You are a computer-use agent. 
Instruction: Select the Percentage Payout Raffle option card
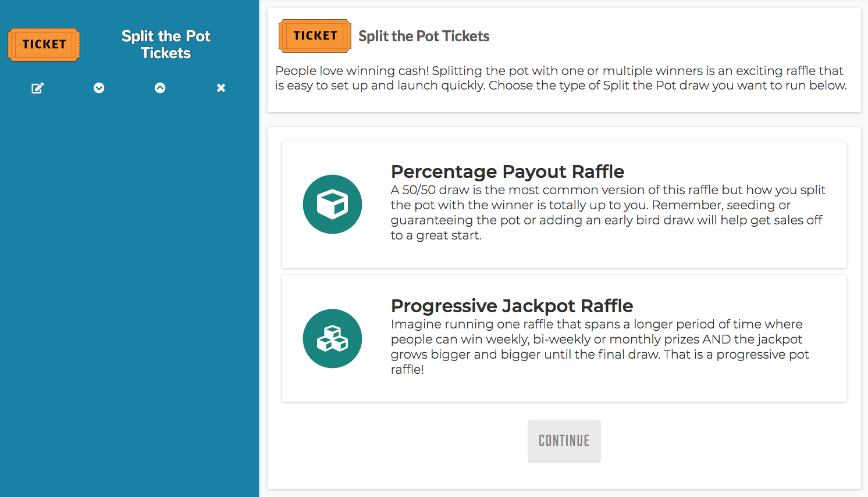[x=564, y=204]
